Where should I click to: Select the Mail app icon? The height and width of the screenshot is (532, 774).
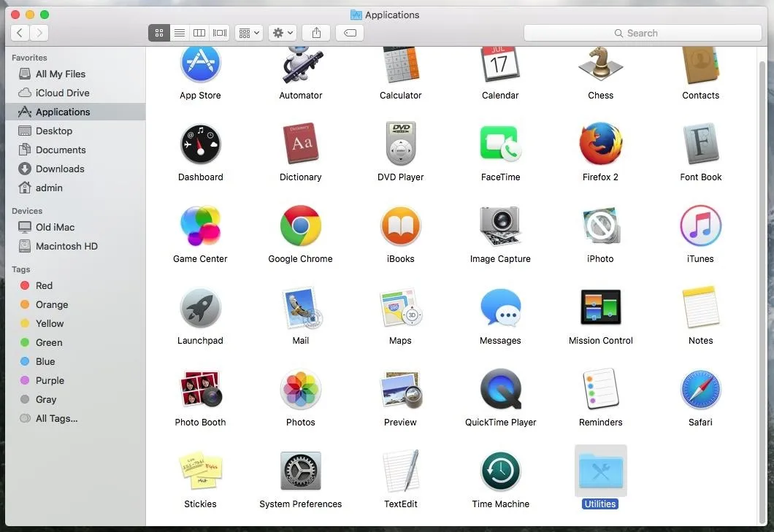pos(302,307)
